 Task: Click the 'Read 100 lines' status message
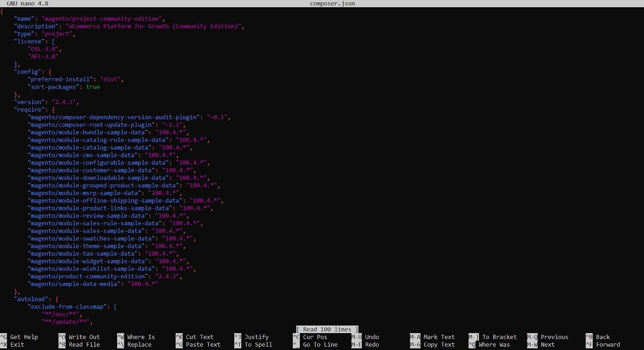(327, 329)
